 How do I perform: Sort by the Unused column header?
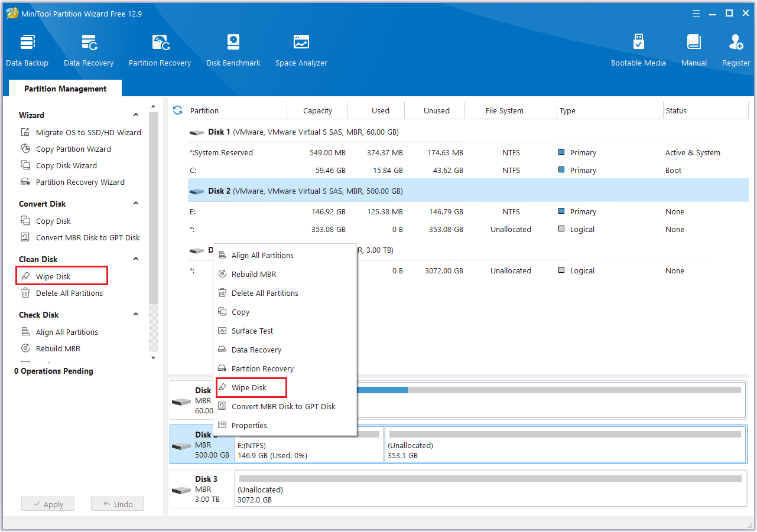436,110
